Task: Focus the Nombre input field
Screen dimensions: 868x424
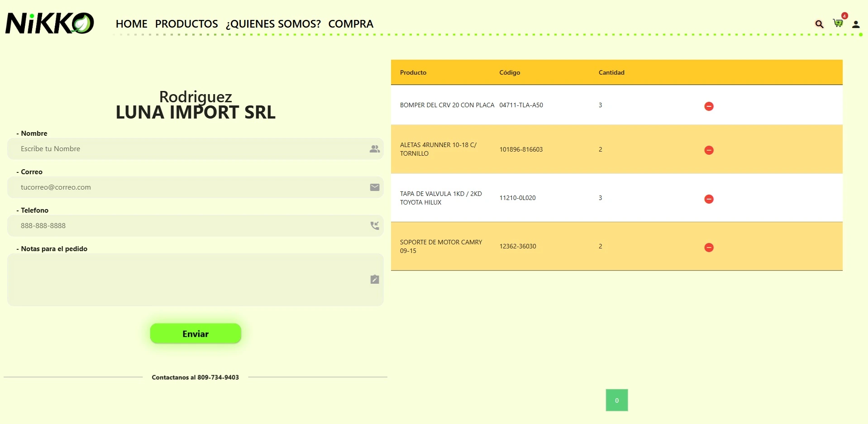Action: [196, 149]
